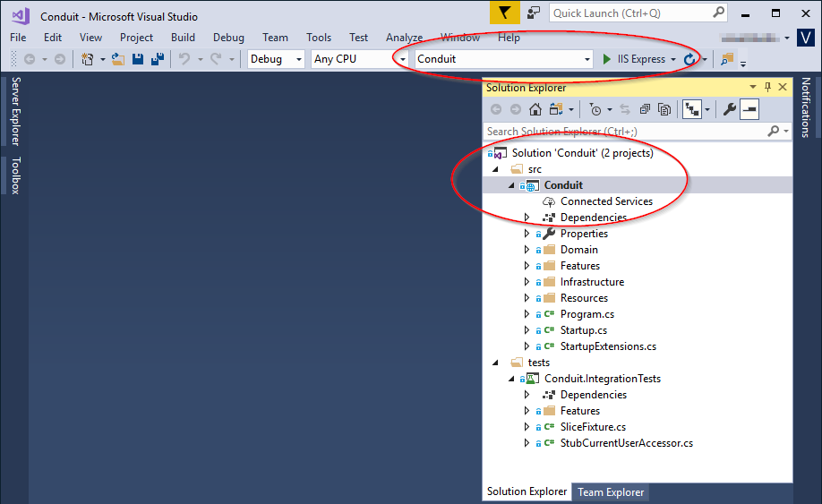
Task: Click Solution Explorer Back arrow icon
Action: tap(496, 109)
